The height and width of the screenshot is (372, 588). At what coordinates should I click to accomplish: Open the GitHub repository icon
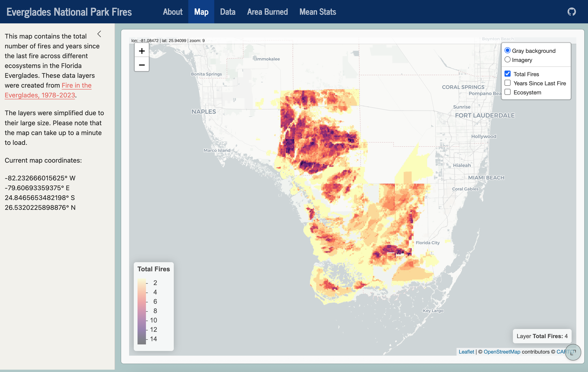pyautogui.click(x=571, y=12)
